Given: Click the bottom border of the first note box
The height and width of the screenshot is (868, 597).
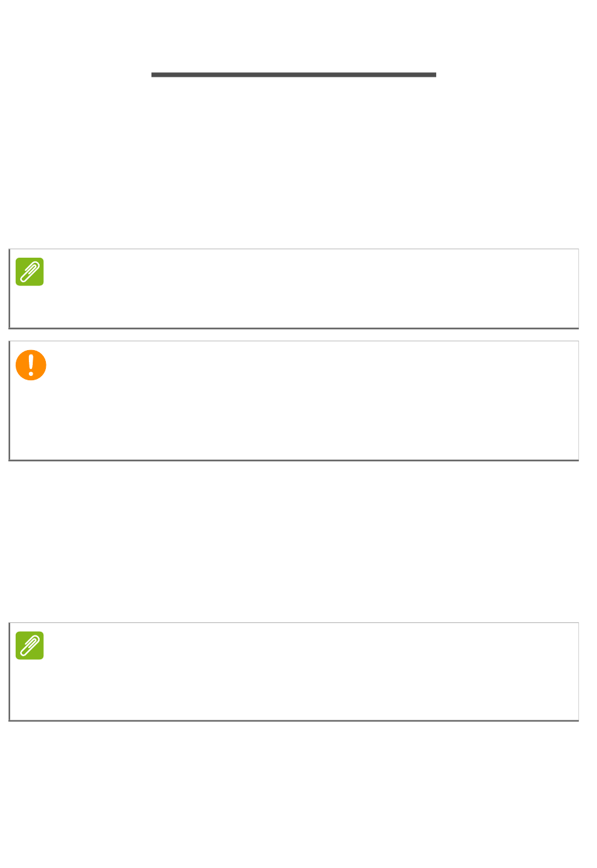Looking at the screenshot, I should tap(293, 328).
